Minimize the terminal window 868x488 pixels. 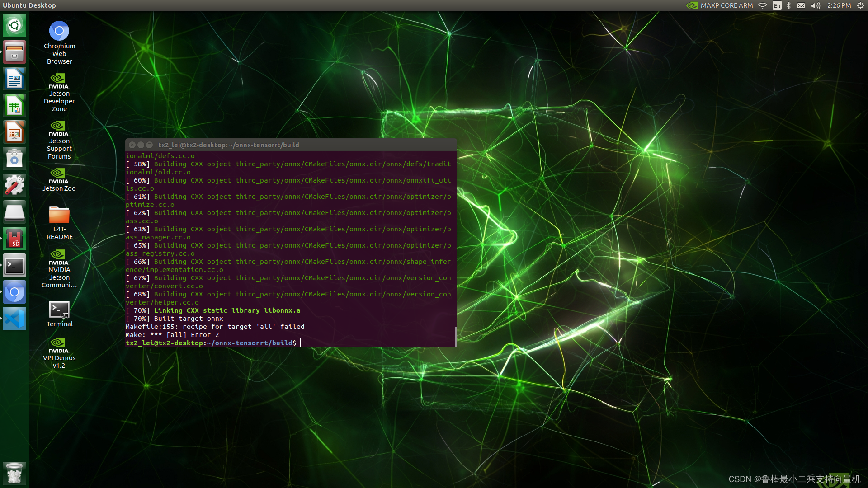[141, 145]
